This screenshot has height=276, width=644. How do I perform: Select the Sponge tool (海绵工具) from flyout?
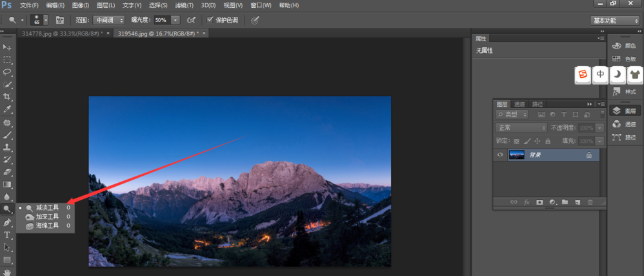pos(46,226)
